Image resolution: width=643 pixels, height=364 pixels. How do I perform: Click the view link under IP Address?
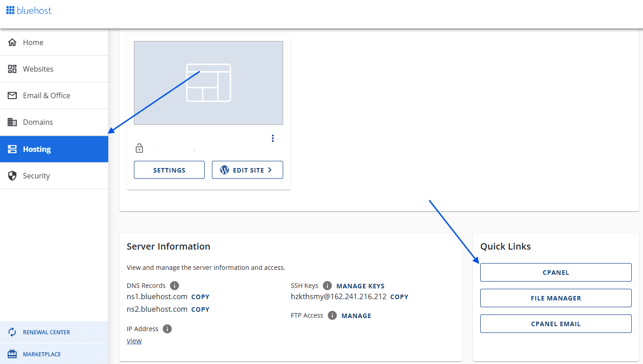pos(134,341)
